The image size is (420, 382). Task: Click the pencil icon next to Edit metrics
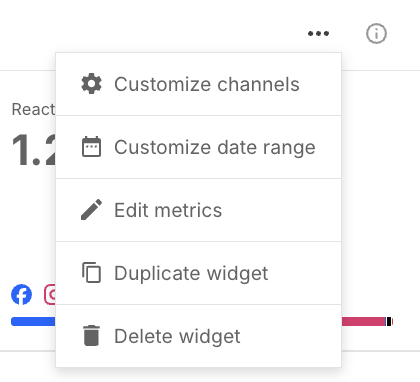[x=91, y=210]
